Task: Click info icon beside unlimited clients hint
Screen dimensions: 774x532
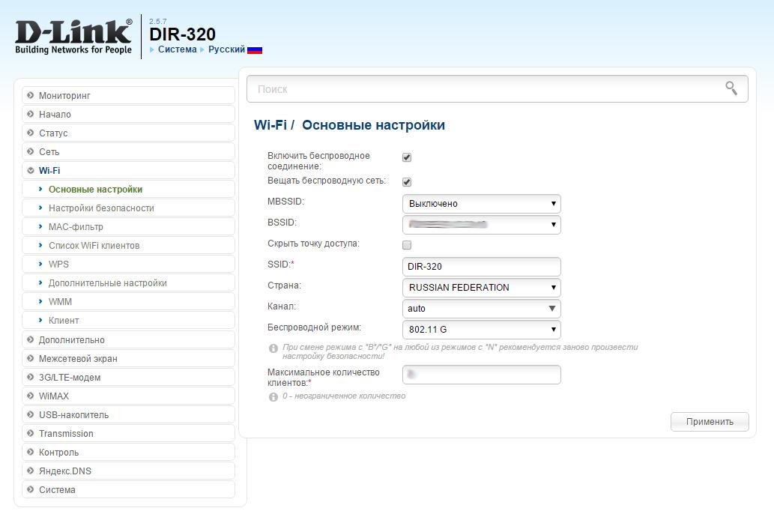Action: 273,396
